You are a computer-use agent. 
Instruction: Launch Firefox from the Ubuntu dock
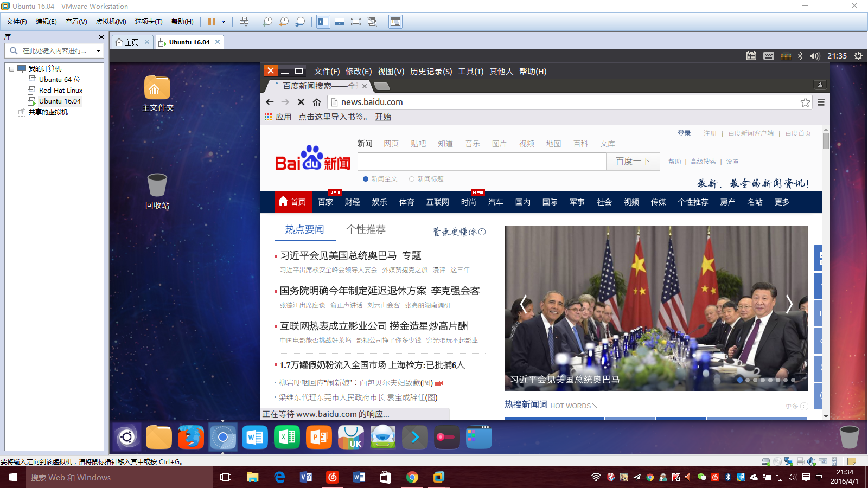tap(191, 437)
